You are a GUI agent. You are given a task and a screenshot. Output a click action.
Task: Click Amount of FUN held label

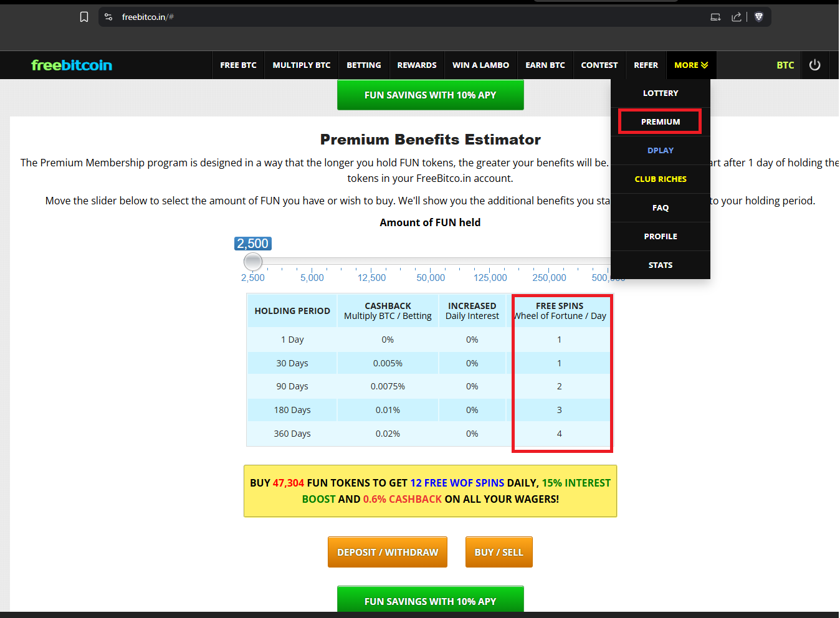point(430,222)
